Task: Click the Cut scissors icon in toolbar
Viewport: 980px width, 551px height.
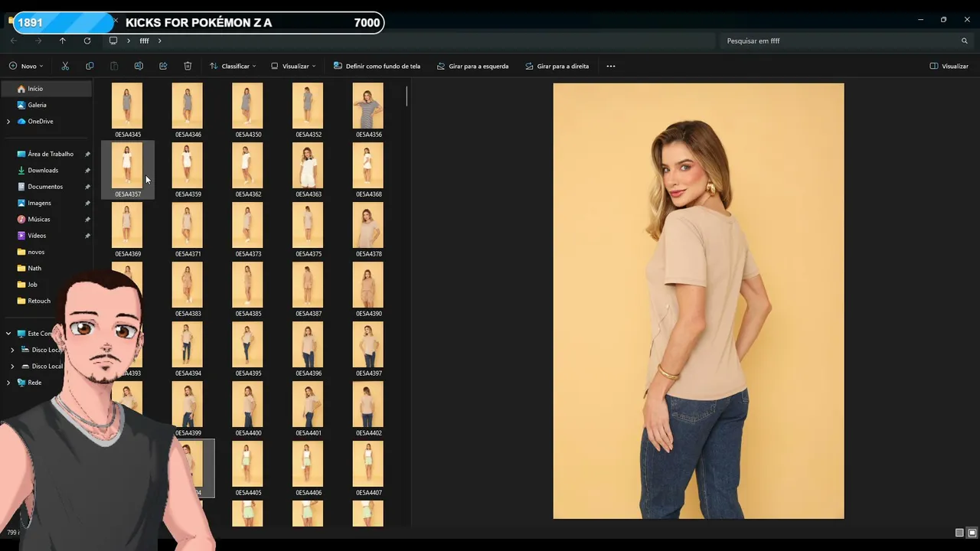Action: tap(65, 67)
